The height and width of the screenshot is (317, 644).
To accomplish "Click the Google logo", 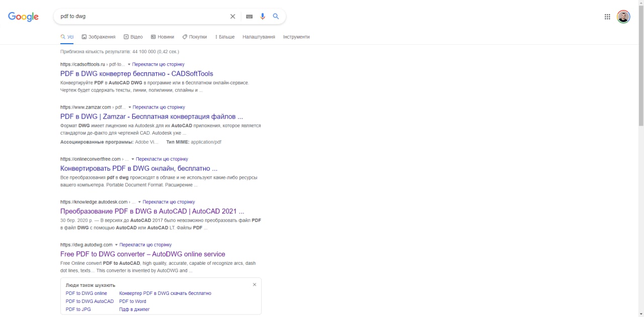I will [23, 17].
